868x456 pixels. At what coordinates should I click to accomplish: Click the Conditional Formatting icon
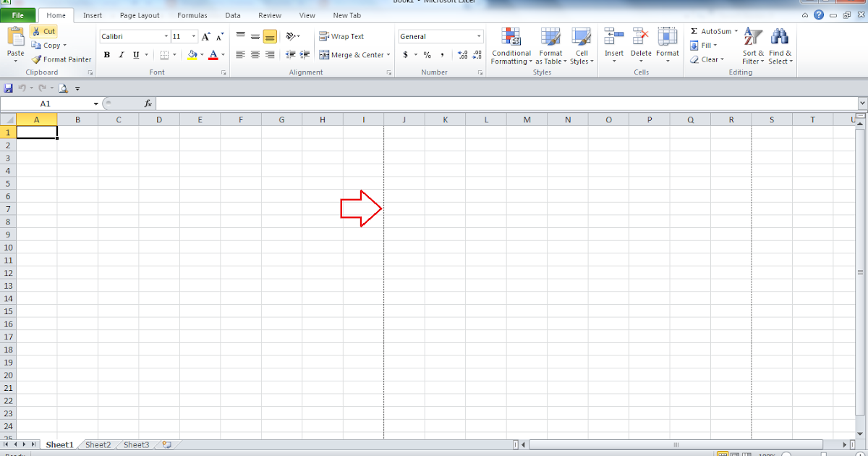[511, 37]
